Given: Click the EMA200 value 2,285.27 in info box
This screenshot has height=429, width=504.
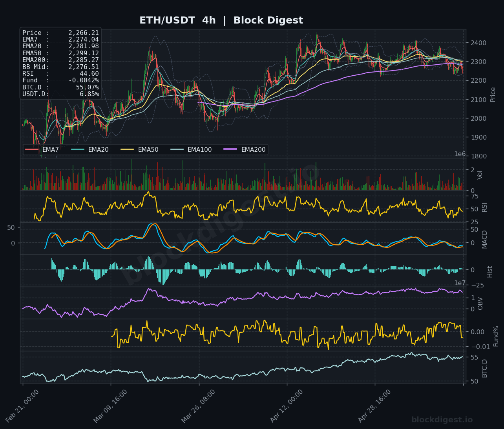Looking at the screenshot, I should click(84, 60).
